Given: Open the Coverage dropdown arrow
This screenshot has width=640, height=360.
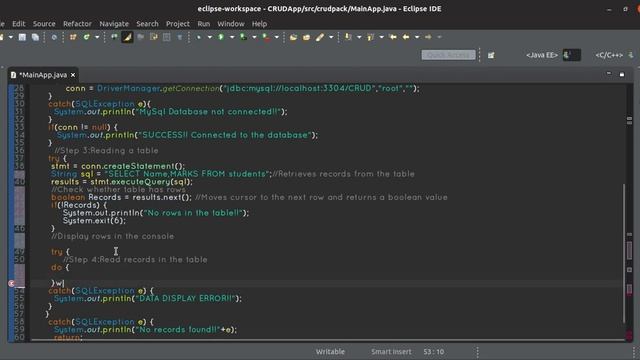Looking at the screenshot, I should click(x=254, y=37).
